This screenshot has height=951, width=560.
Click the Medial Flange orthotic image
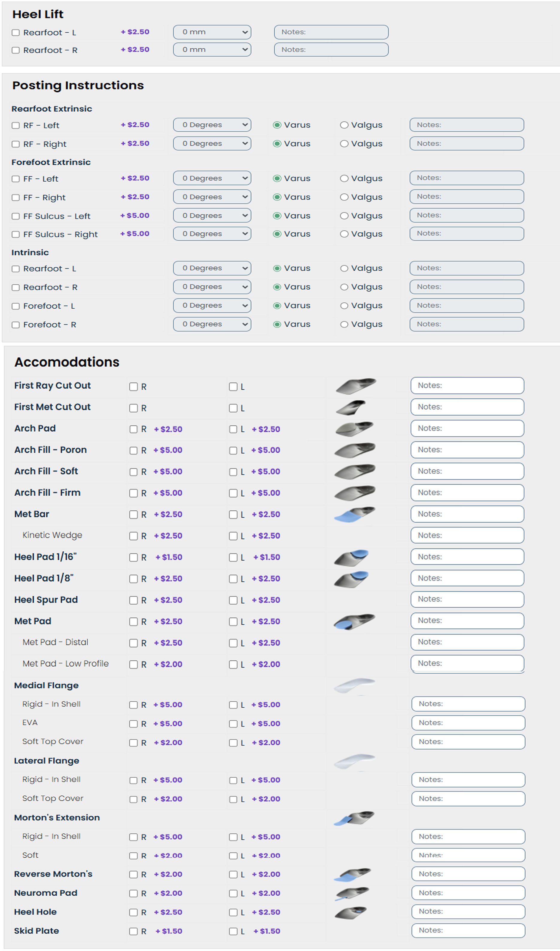[x=354, y=685]
